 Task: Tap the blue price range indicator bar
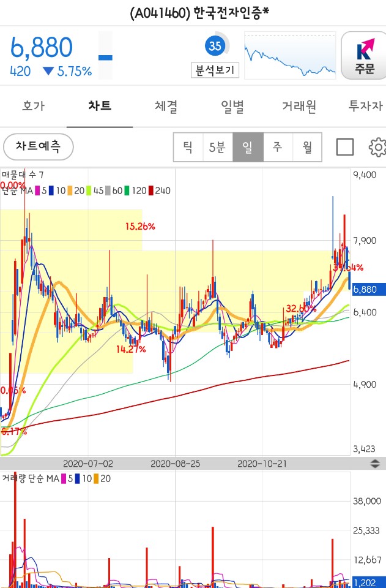[105, 58]
